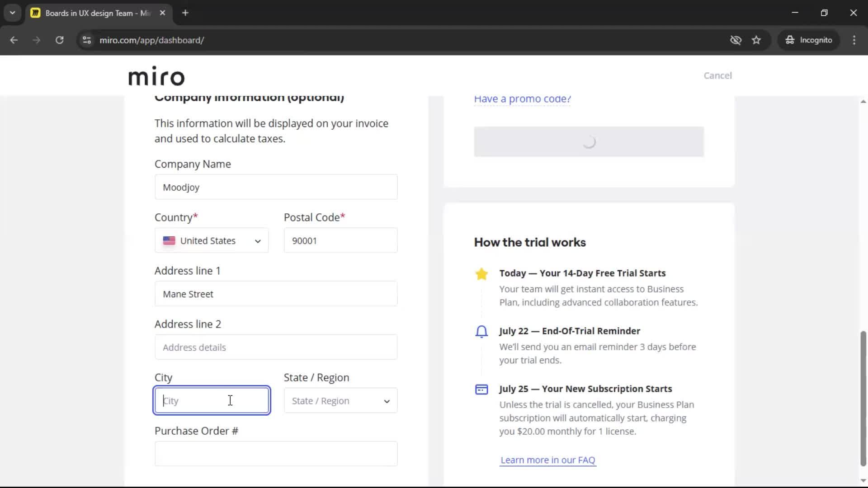Open a new browser tab

point(185,13)
